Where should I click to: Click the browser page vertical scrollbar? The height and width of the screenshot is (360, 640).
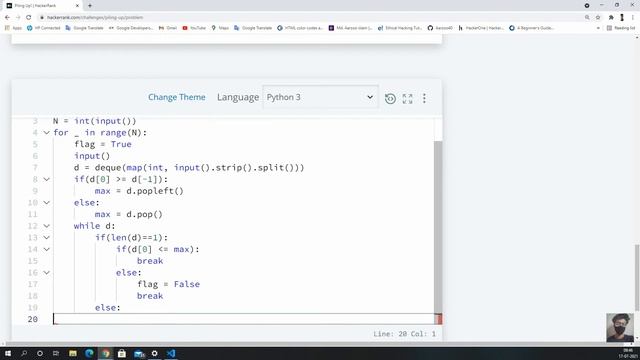[637, 278]
